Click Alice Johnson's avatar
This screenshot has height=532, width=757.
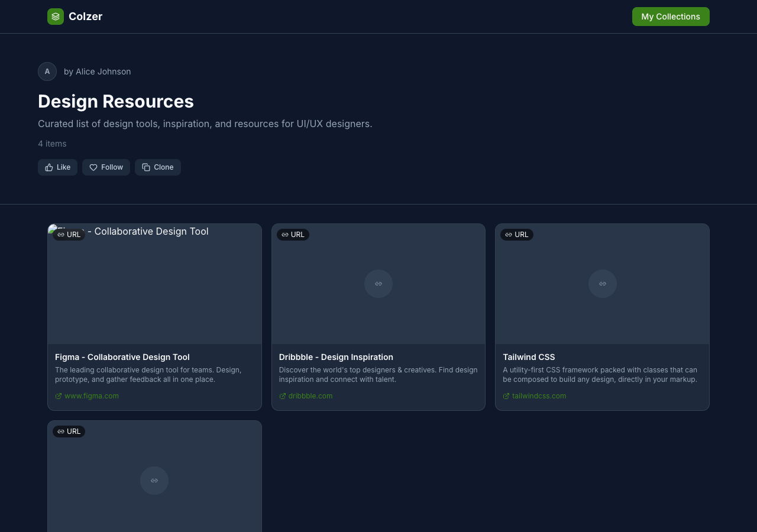[47, 72]
